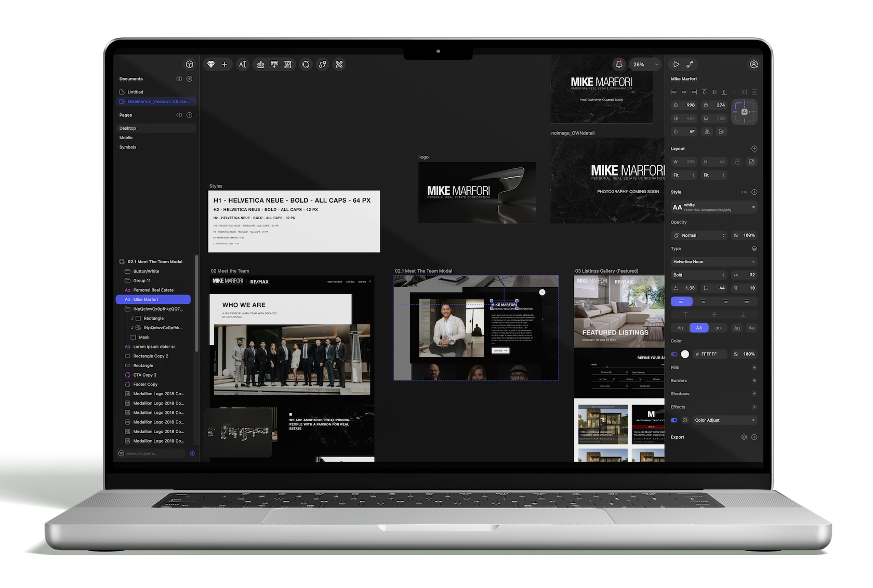Switch to the Mobile page
The image size is (873, 588).
[126, 138]
